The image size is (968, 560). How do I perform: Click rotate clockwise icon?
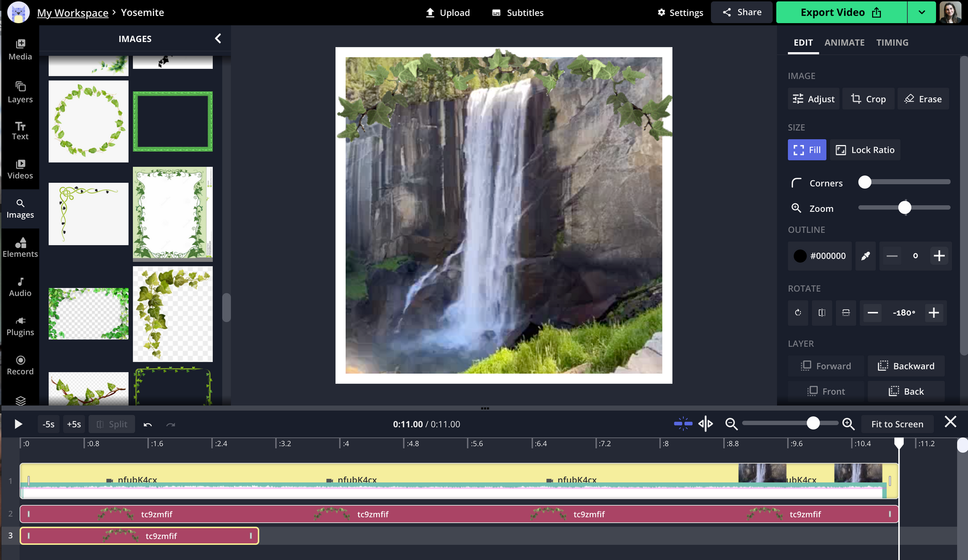pyautogui.click(x=798, y=313)
